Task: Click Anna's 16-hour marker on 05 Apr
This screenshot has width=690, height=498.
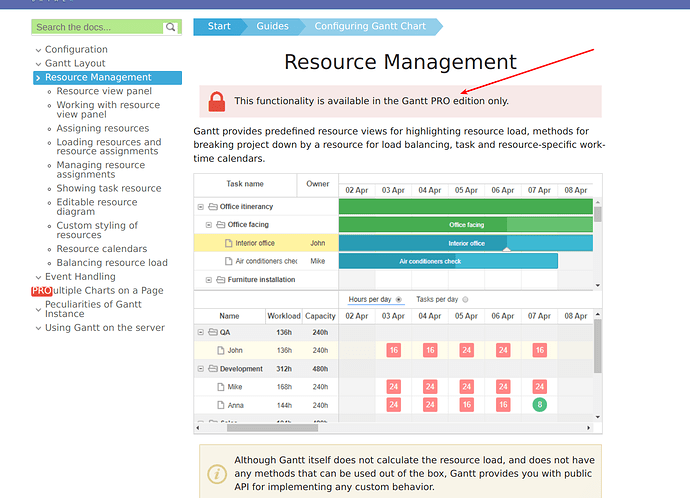Action: pos(466,405)
